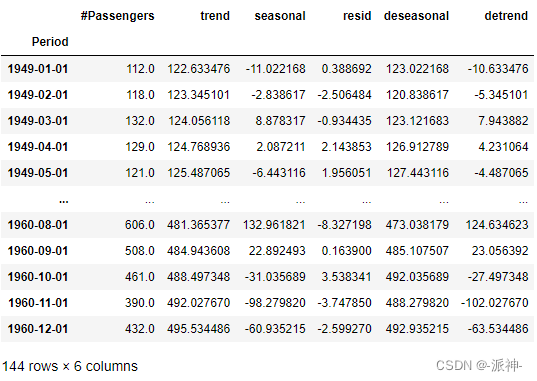Select trend value 122.633476
Image resolution: width=537 pixels, height=381 pixels.
[x=199, y=69]
